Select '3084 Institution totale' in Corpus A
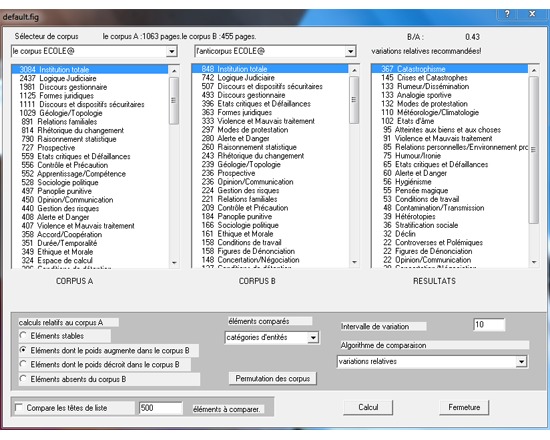The image size is (550, 440). [x=90, y=69]
